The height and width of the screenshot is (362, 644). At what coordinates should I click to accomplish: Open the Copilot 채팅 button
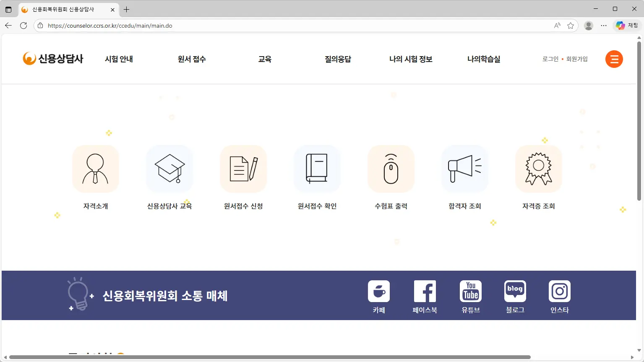(x=626, y=26)
